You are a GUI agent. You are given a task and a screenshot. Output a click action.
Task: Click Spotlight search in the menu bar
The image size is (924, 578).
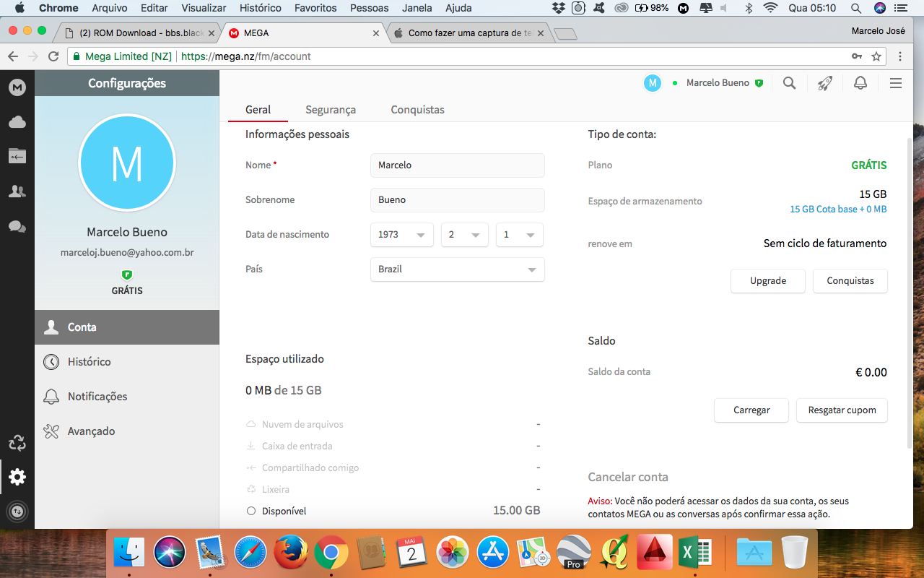pyautogui.click(x=856, y=8)
